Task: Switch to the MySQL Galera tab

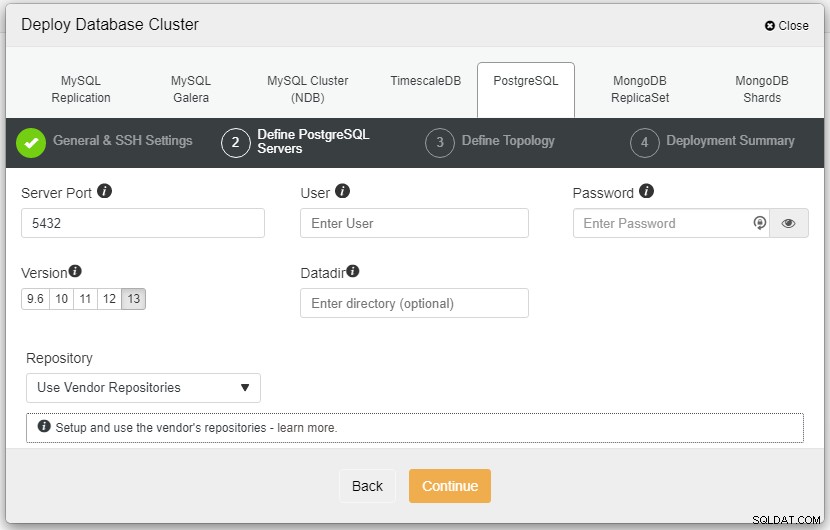Action: pos(191,89)
